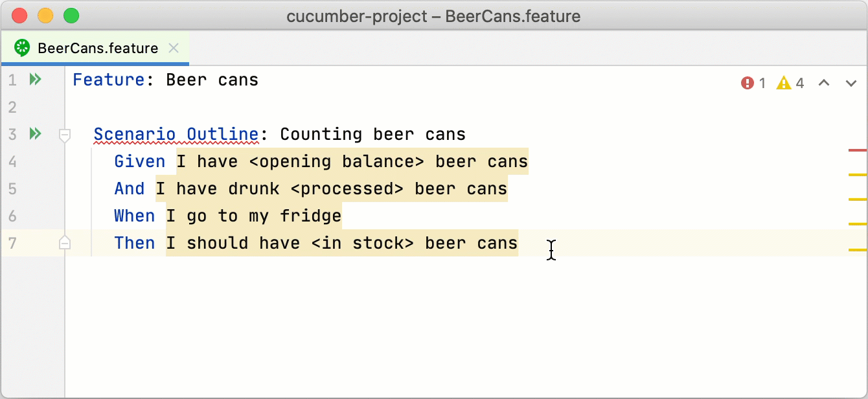868x399 pixels.
Task: Click the red error indicator icon
Action: pos(748,83)
